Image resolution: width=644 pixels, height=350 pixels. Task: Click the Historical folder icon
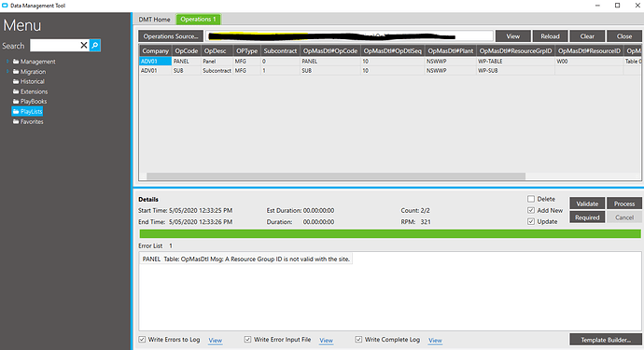click(16, 81)
